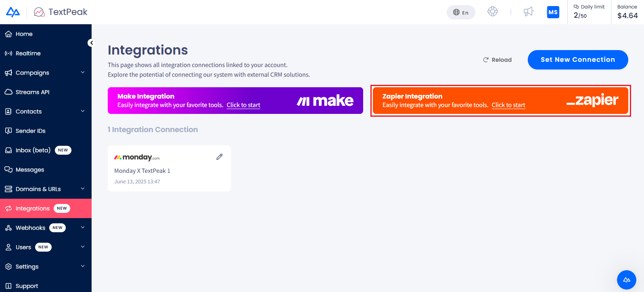Click the NEW badge beside Users

[x=43, y=247]
